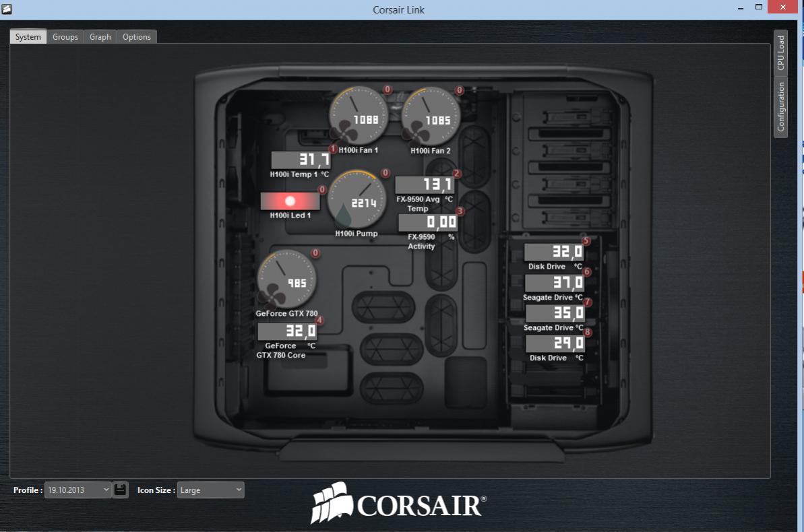Click red badge 1 on H100i Temp
804x532 pixels.
tap(332, 149)
